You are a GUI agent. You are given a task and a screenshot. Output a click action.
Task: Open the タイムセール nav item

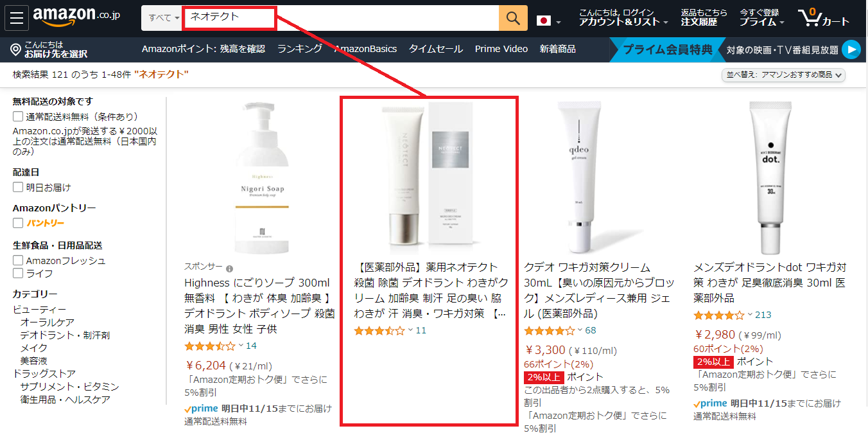coord(435,49)
